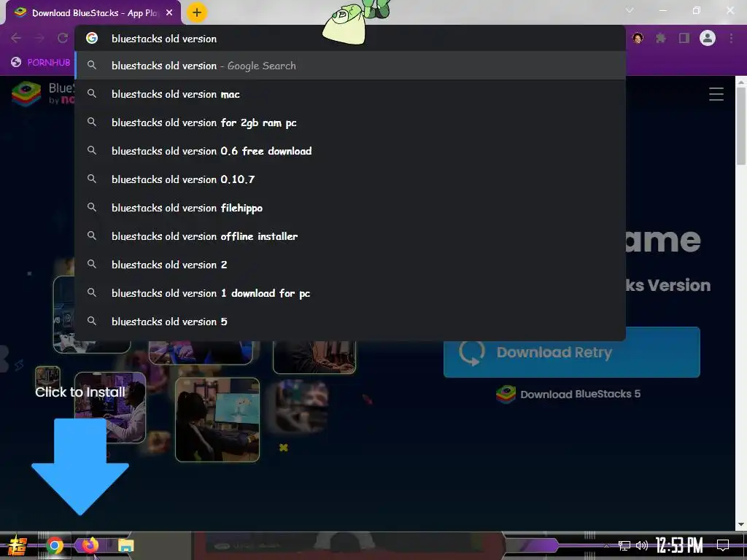
Task: Select suggestion 'bluestacks old version 2'
Action: (350, 265)
